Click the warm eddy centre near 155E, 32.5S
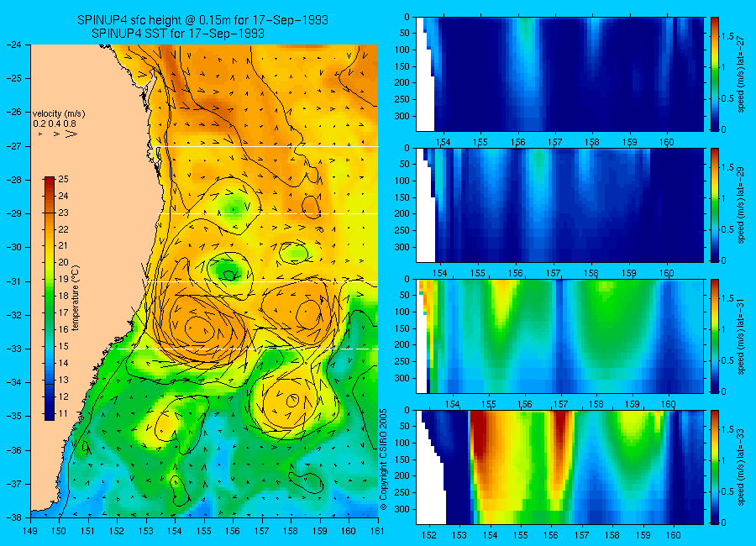 pyautogui.click(x=200, y=329)
